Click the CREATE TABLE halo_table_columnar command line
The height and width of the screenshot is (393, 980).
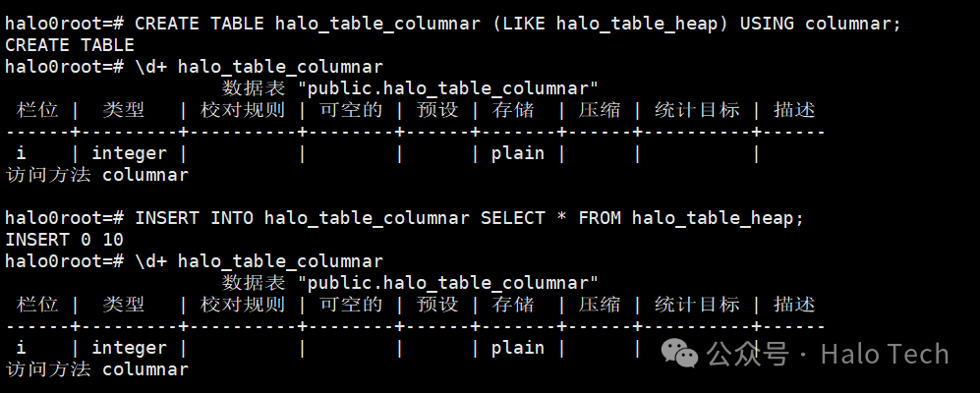point(453,25)
